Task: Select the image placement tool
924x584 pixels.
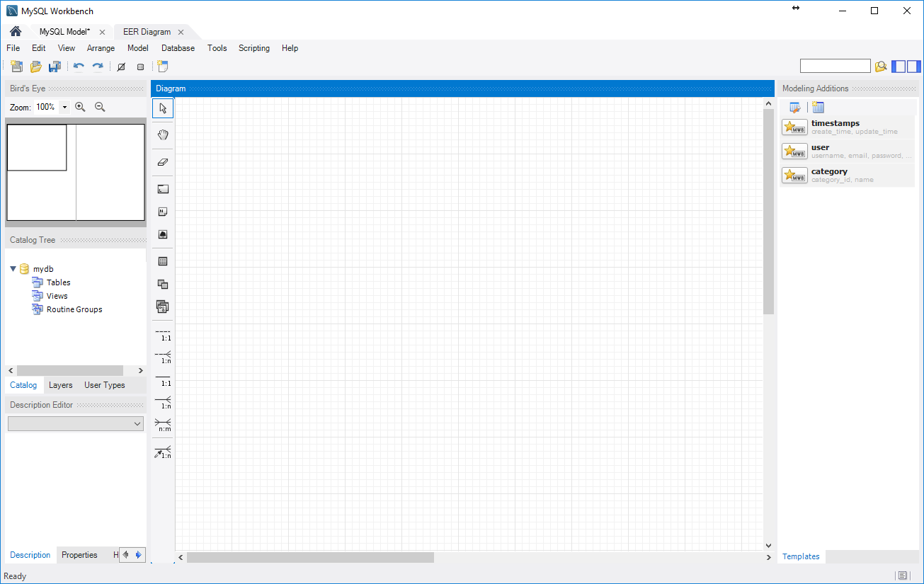Action: click(163, 234)
